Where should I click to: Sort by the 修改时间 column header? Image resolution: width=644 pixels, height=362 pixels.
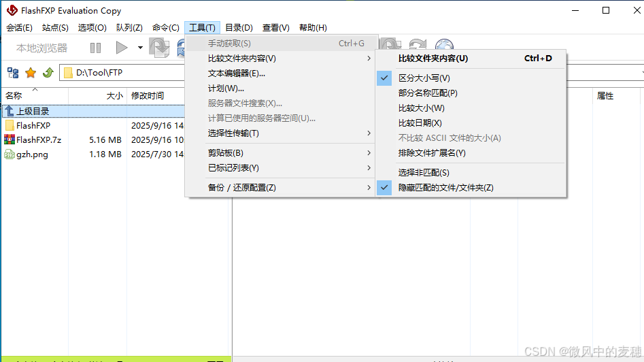pos(156,96)
